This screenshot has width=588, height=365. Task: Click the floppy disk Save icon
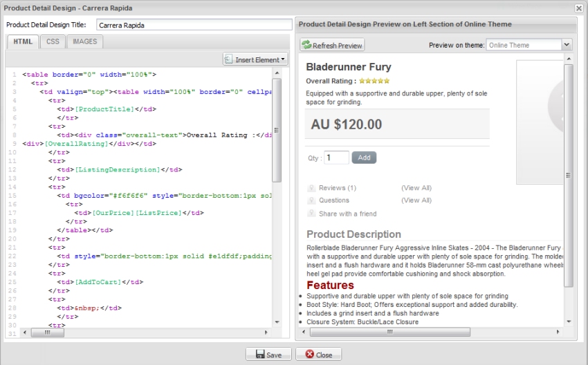pos(260,354)
